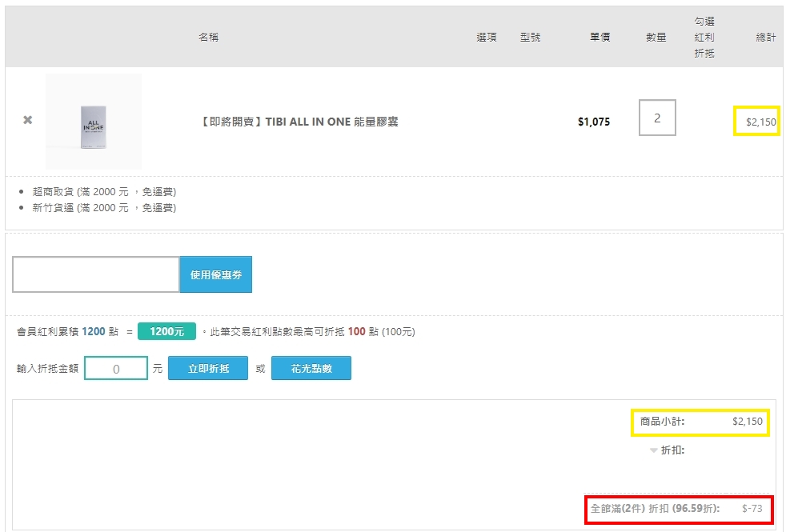Apply points with the 立即折抵 button
Viewport: 786px width, 532px height.
(208, 369)
